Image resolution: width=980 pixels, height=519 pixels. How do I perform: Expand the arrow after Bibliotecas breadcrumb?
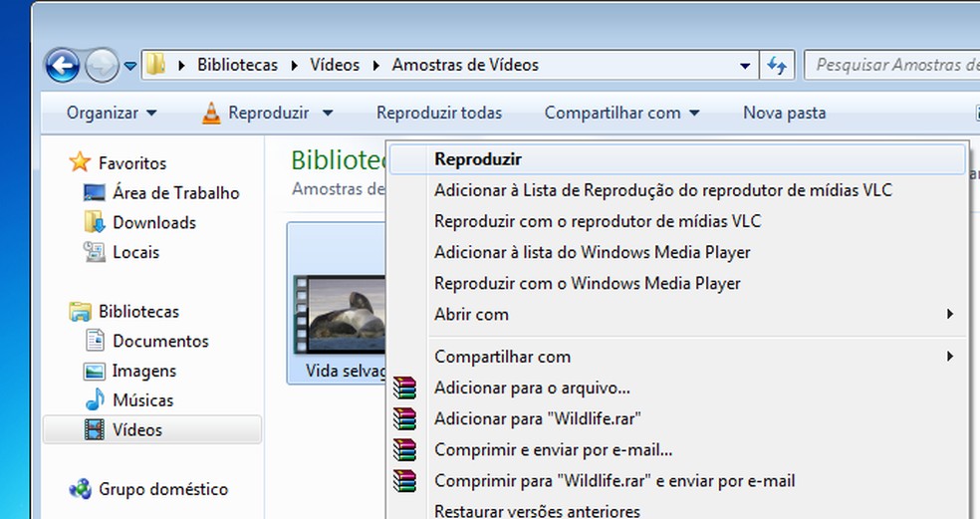click(x=294, y=65)
